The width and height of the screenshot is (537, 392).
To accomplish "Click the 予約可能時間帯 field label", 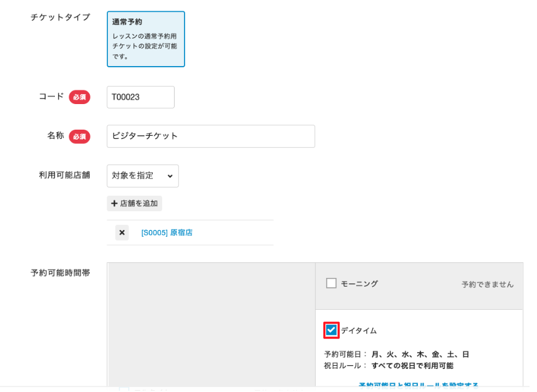I will (x=60, y=273).
